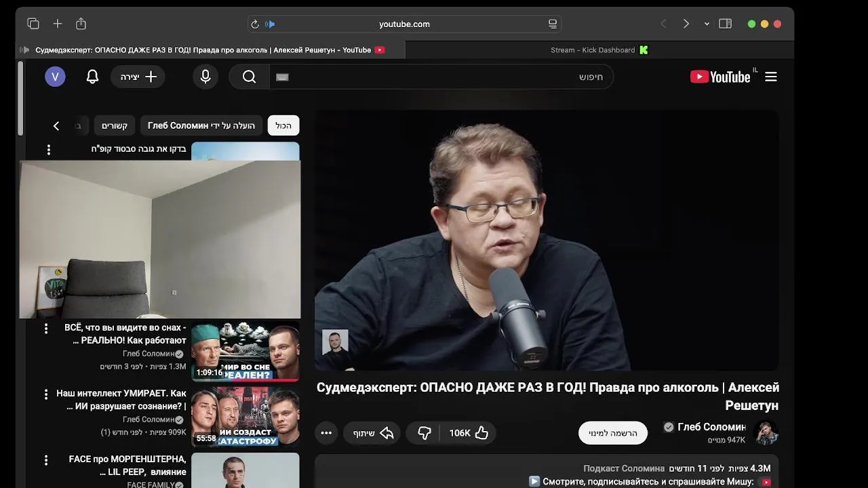Select the הכול filter chip
This screenshot has height=488, width=868.
coord(283,125)
